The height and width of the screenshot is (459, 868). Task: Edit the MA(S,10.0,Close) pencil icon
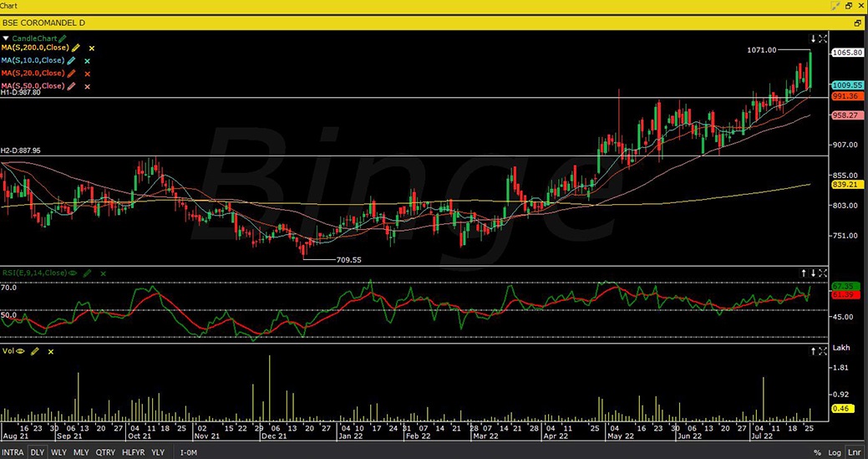pyautogui.click(x=71, y=61)
